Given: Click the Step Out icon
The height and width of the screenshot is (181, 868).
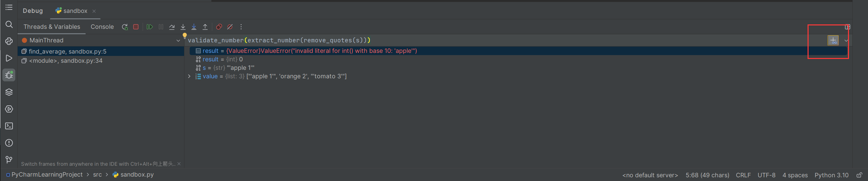Looking at the screenshot, I should (205, 27).
